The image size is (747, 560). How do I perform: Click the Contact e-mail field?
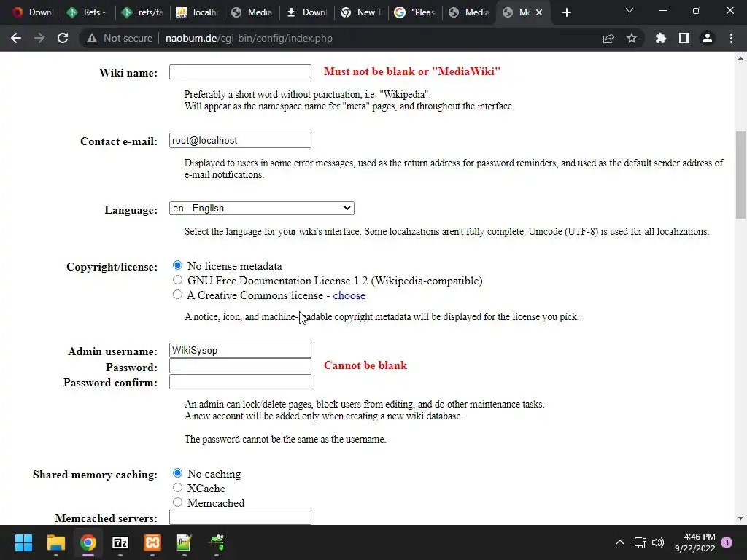pos(240,141)
